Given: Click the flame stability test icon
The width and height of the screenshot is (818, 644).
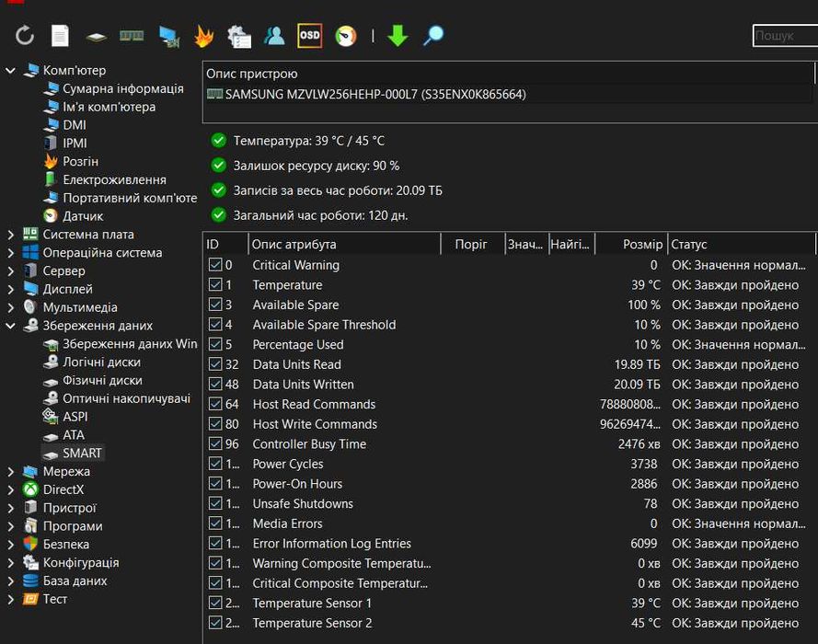Looking at the screenshot, I should click(x=203, y=36).
